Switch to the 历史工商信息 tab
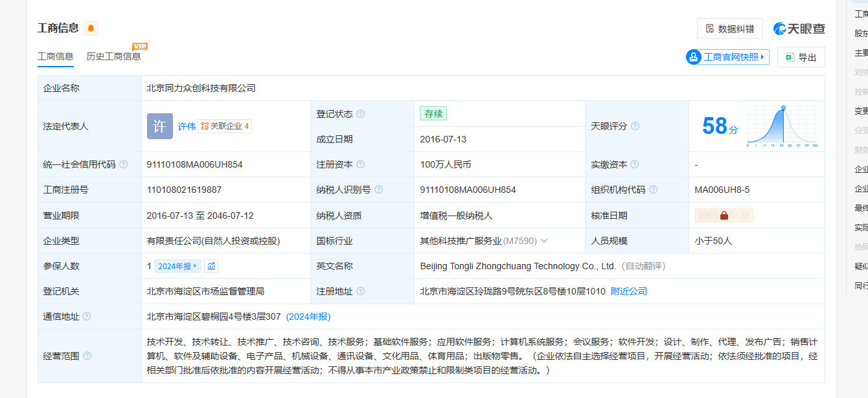Viewport: 868px width, 398px height. [113, 56]
